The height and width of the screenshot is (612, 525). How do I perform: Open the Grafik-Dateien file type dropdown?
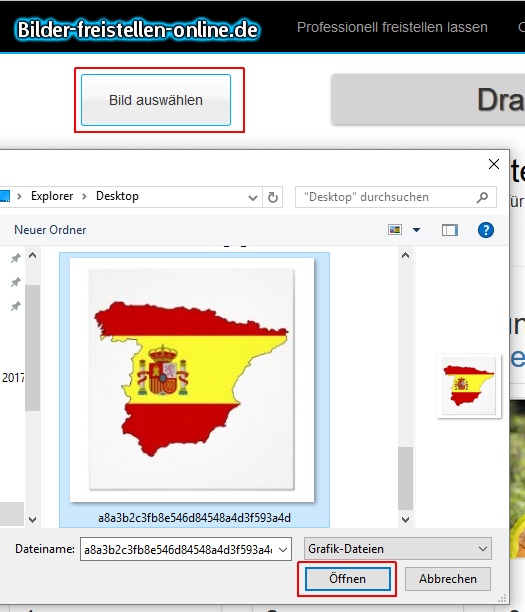398,549
